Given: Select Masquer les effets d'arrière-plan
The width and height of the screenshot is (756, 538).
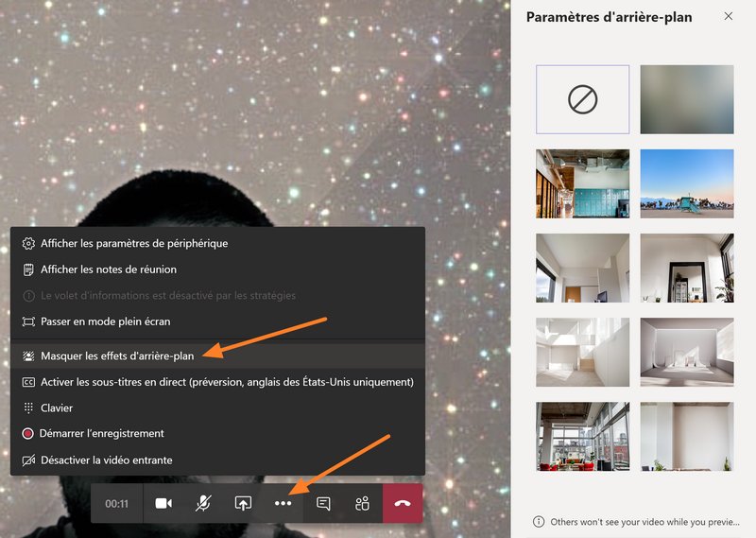Looking at the screenshot, I should (x=217, y=356).
